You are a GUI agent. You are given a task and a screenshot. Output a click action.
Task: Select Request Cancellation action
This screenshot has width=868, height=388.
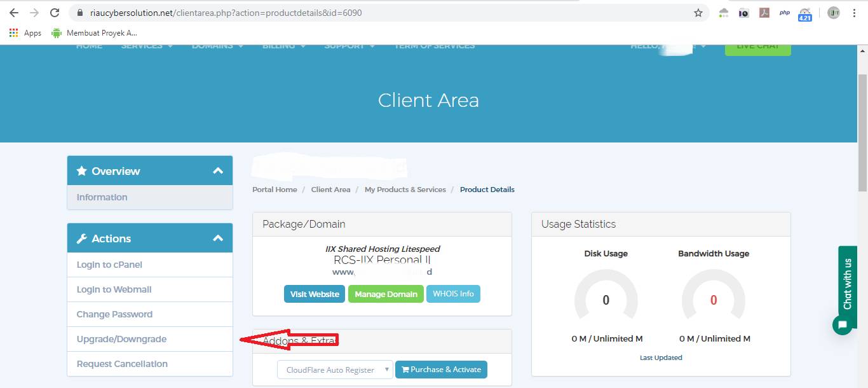(x=150, y=364)
